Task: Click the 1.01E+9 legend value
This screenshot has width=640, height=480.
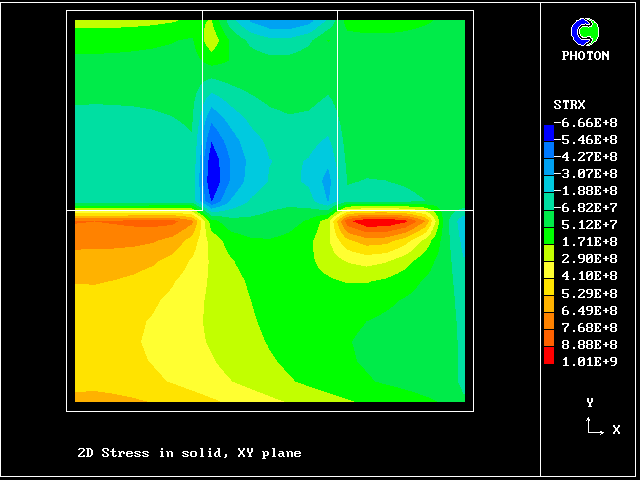Action: click(x=592, y=360)
